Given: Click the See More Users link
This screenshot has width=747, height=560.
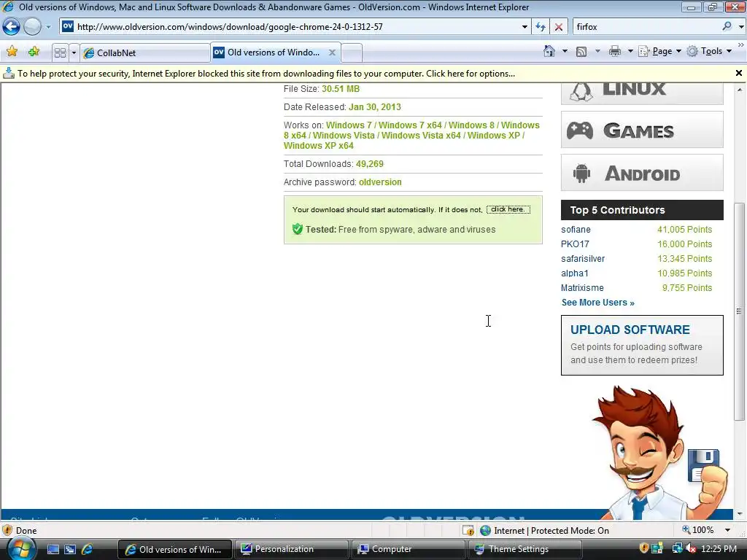Looking at the screenshot, I should click(598, 303).
